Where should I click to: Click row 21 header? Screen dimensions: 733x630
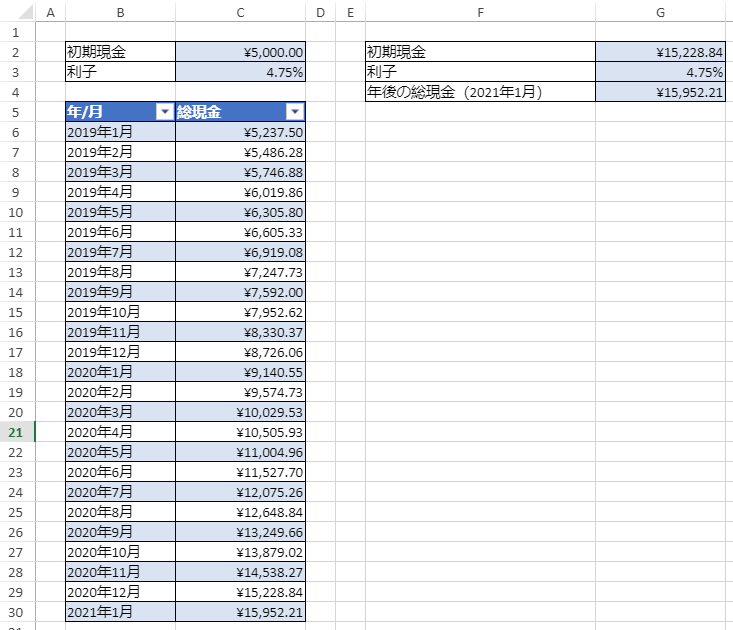17,432
